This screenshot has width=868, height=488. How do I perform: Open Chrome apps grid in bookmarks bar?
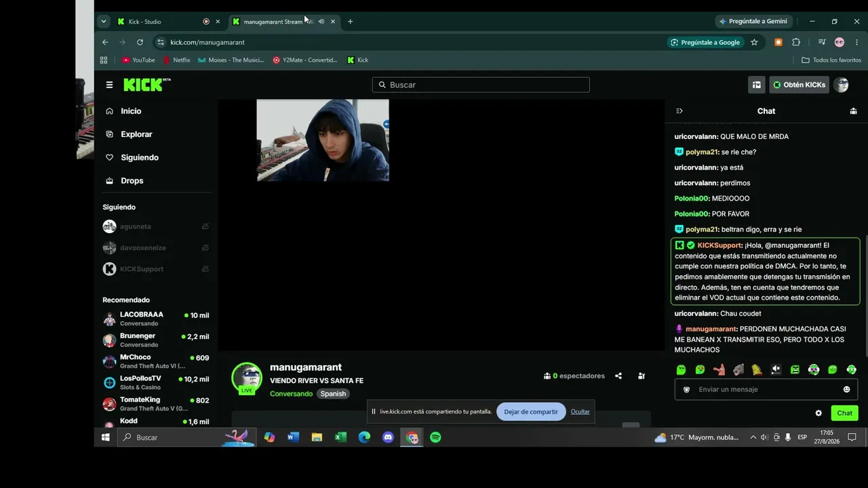point(104,60)
